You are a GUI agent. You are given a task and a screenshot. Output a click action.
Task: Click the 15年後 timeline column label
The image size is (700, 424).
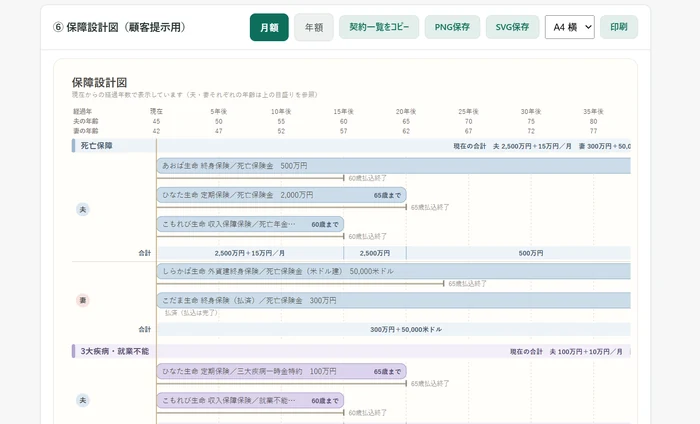click(x=343, y=112)
